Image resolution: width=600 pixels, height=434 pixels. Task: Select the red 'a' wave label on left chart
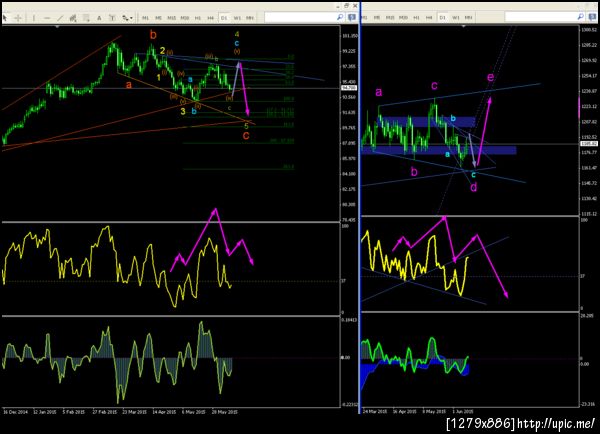[129, 85]
